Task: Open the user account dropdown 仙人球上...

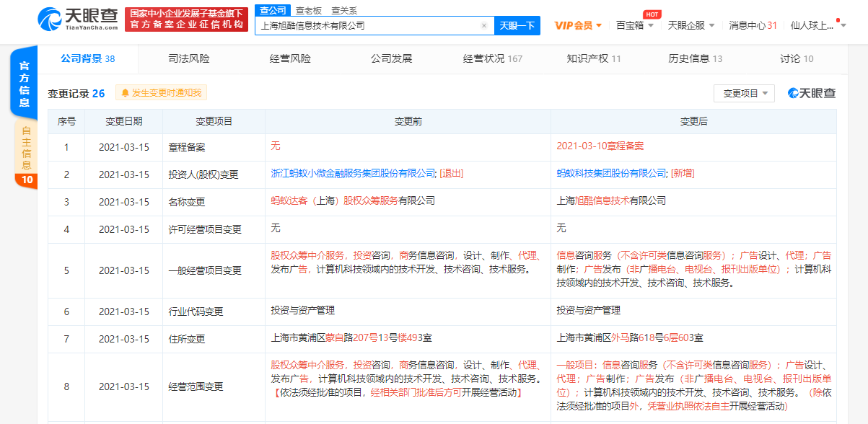Action: (x=818, y=25)
